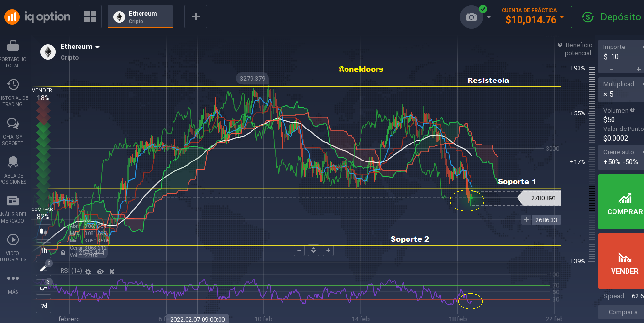This screenshot has height=323, width=644.
Task: Click the 2022.02.07 09:00:00 time label
Action: click(198, 319)
